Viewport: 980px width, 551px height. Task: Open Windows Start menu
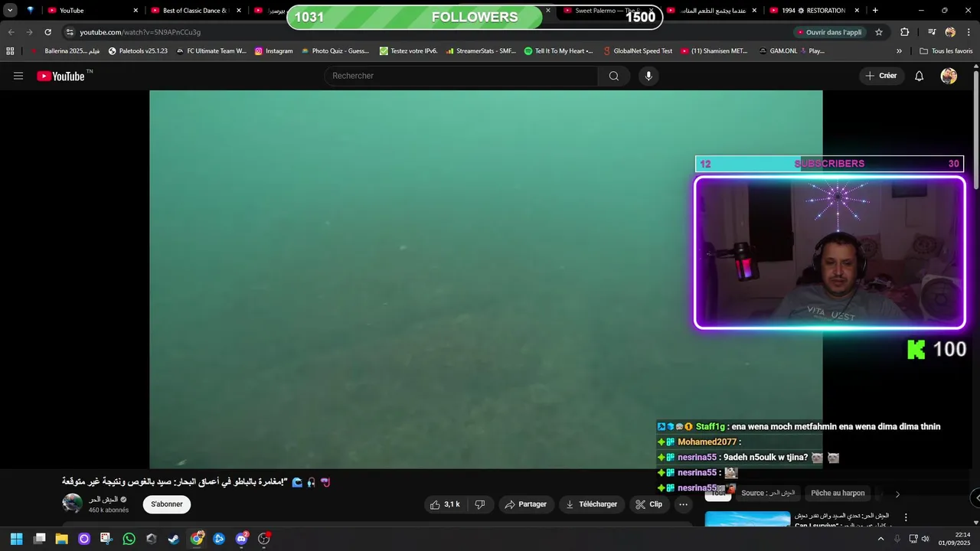tap(16, 539)
